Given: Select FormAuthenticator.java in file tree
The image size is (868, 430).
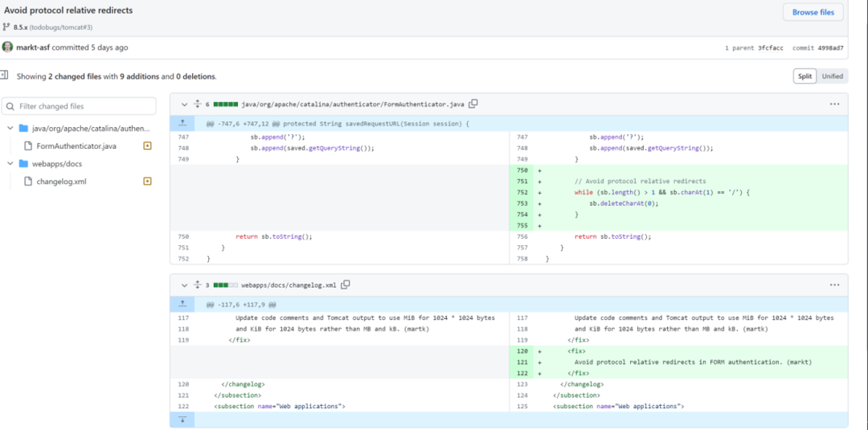Looking at the screenshot, I should click(x=76, y=145).
